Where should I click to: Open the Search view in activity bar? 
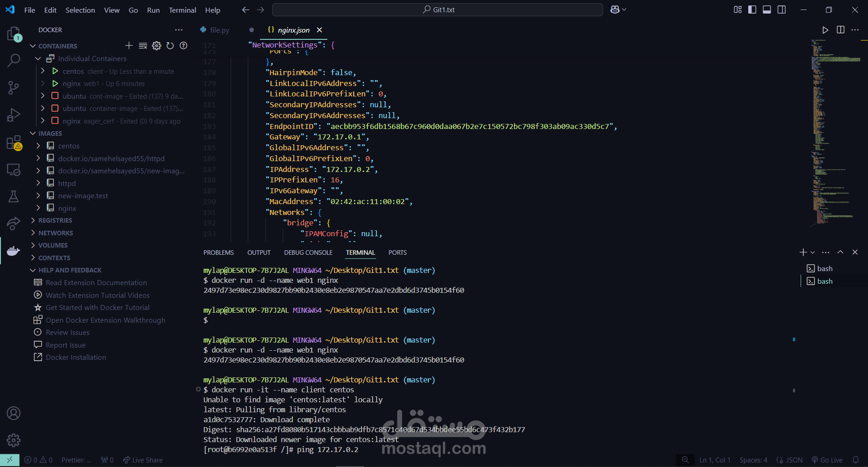coord(14,60)
